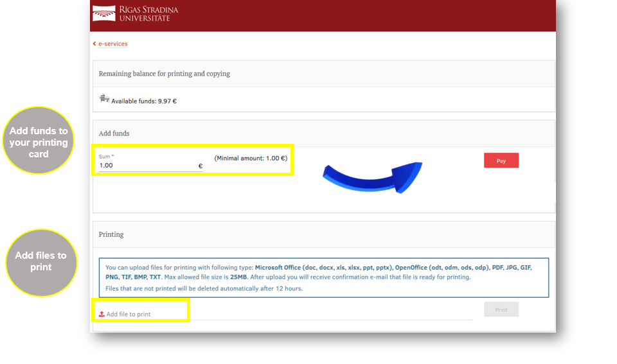This screenshot has height=364, width=617.
Task: Click the 'Remaining balance for printing and copying' heading
Action: point(165,74)
